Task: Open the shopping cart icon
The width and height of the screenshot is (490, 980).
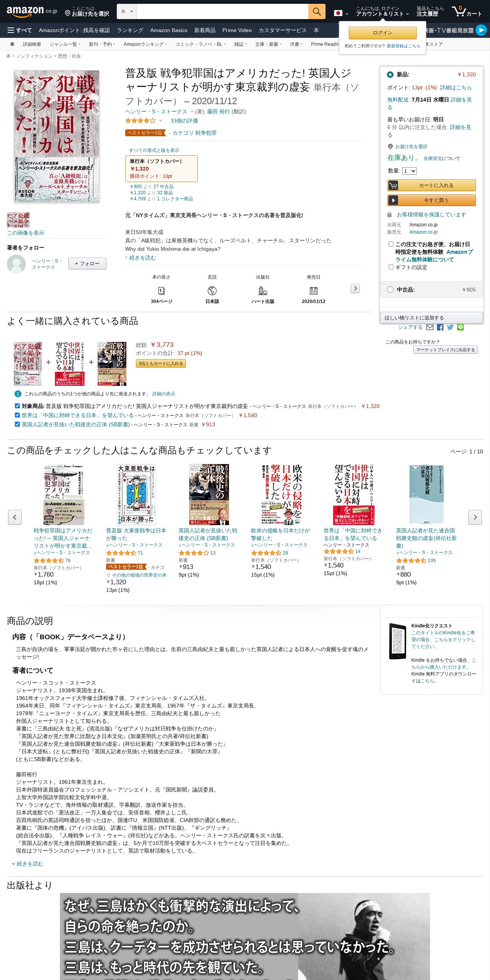Action: click(x=466, y=11)
